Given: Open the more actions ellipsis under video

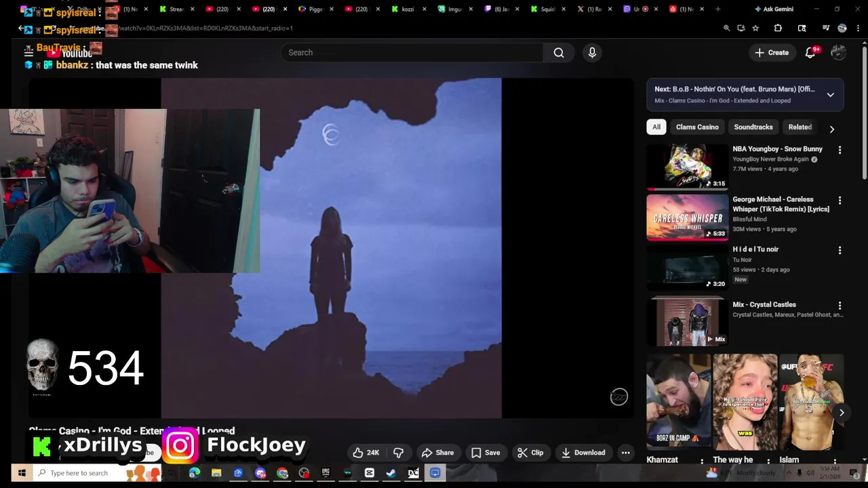Looking at the screenshot, I should 626,453.
